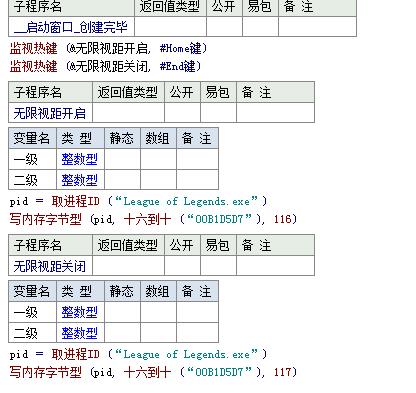This screenshot has width=416, height=393.
Task: Click the 返回值类型 cell of __启动窗口_创建完毕 row
Action: point(170,27)
